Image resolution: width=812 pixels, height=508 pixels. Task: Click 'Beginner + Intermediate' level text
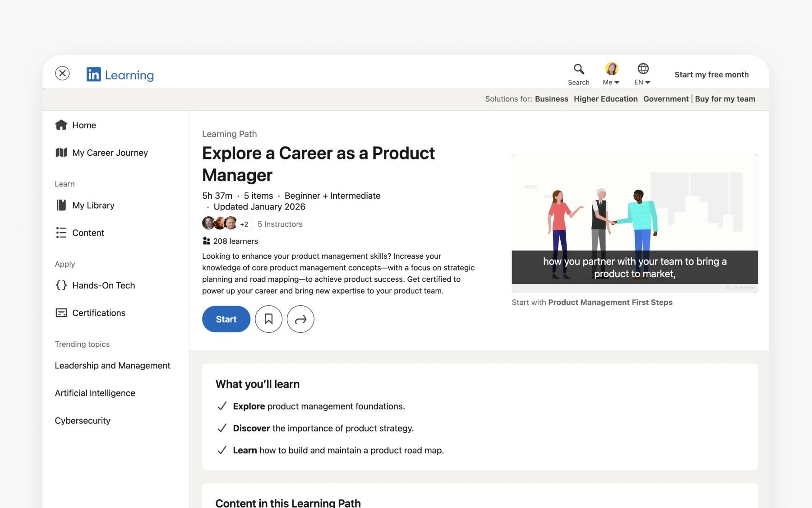tap(332, 196)
